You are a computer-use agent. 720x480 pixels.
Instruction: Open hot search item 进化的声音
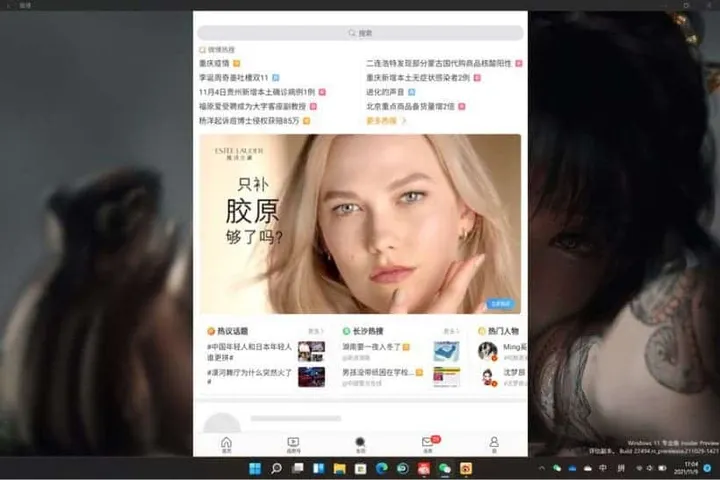coord(384,92)
